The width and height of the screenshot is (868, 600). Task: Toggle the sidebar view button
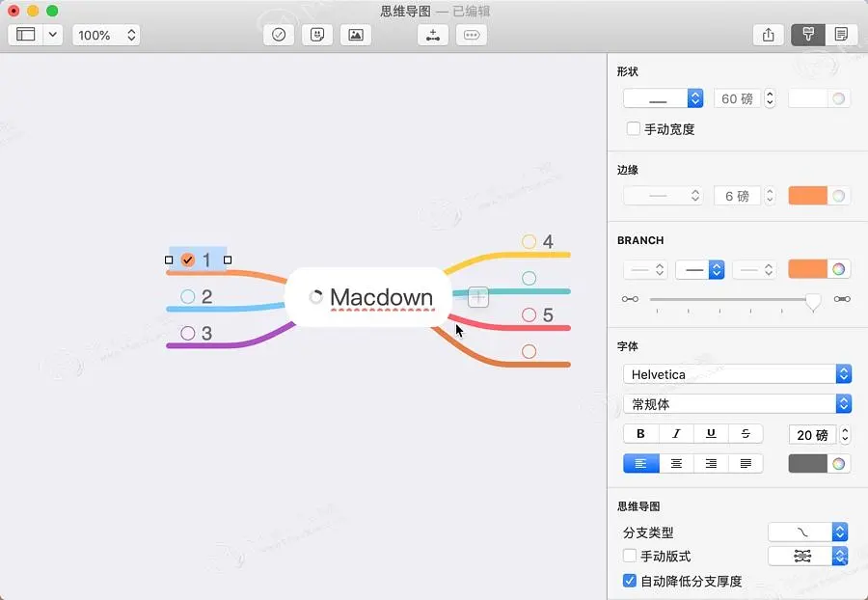point(25,35)
